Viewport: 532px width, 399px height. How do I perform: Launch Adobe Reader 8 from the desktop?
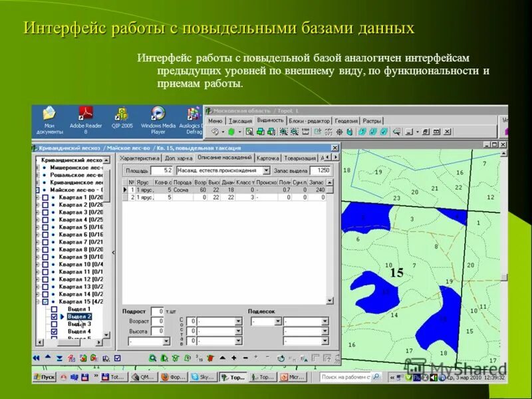85,114
